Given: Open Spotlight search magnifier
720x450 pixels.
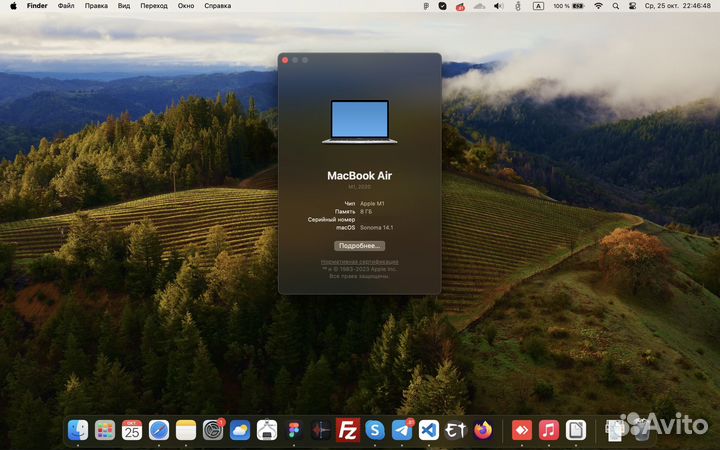Looking at the screenshot, I should (x=616, y=6).
